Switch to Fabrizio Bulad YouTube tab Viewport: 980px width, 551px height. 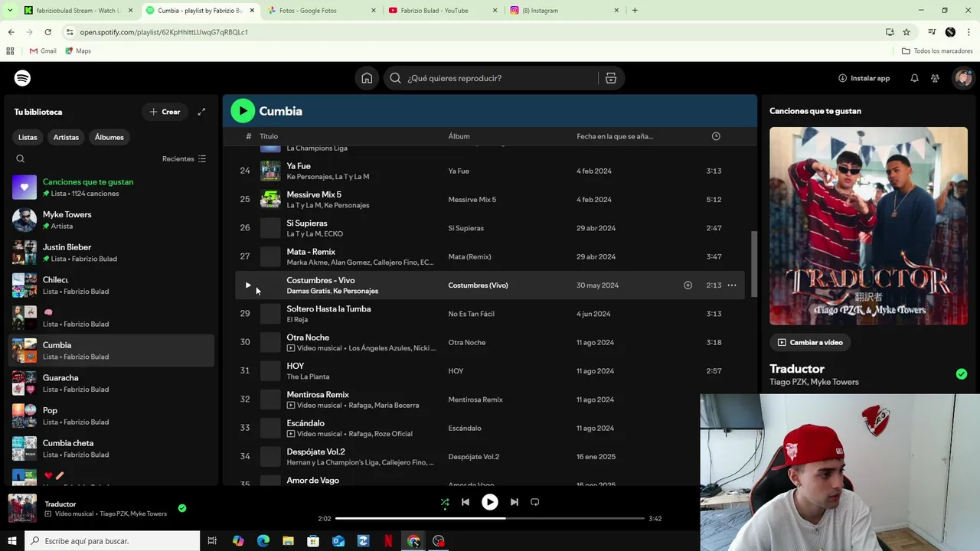click(x=443, y=11)
